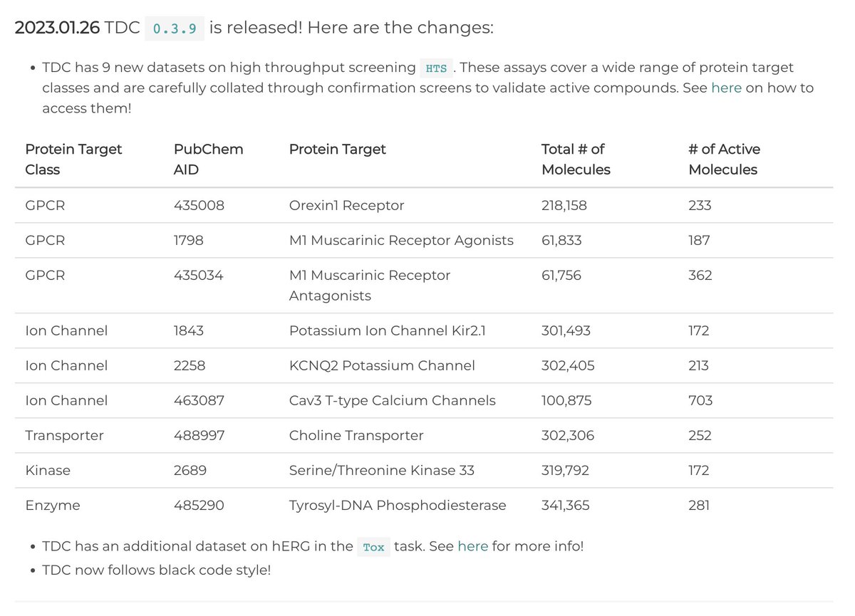855x616 pixels.
Task: Select the PubChem AID column header
Action: coord(209,160)
